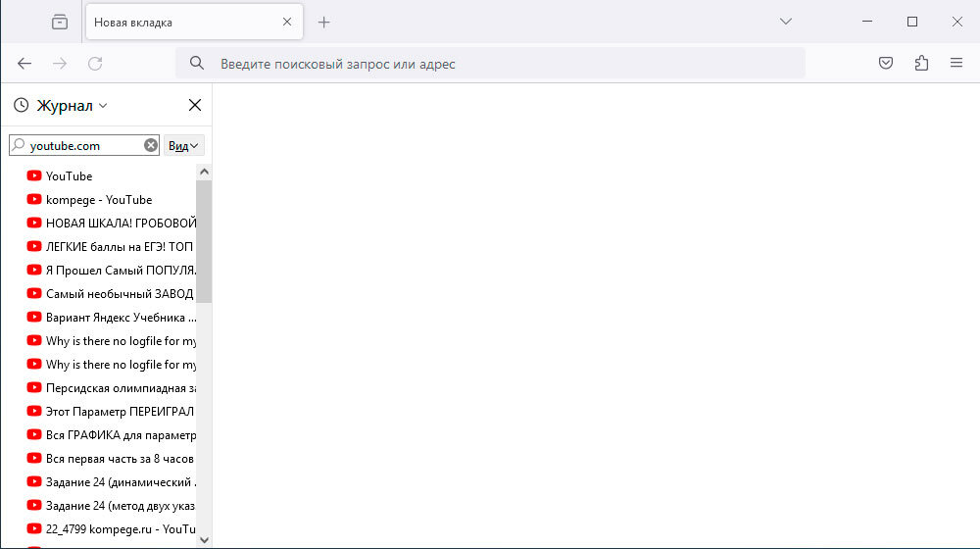Image resolution: width=980 pixels, height=549 pixels.
Task: Open 22_4799 kompege.ru - YouTube entry
Action: (x=112, y=529)
